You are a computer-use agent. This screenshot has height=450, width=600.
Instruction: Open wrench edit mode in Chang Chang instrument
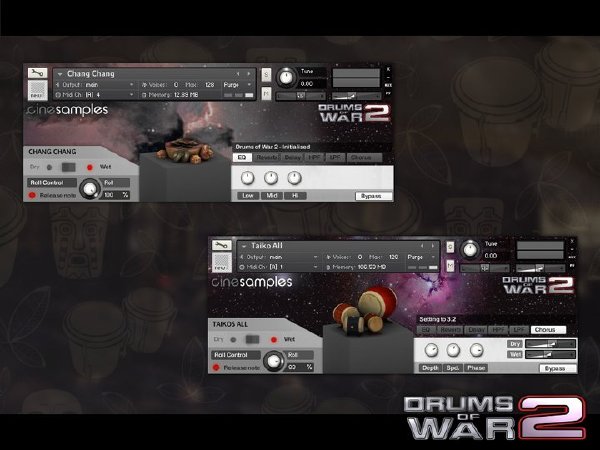(x=38, y=73)
